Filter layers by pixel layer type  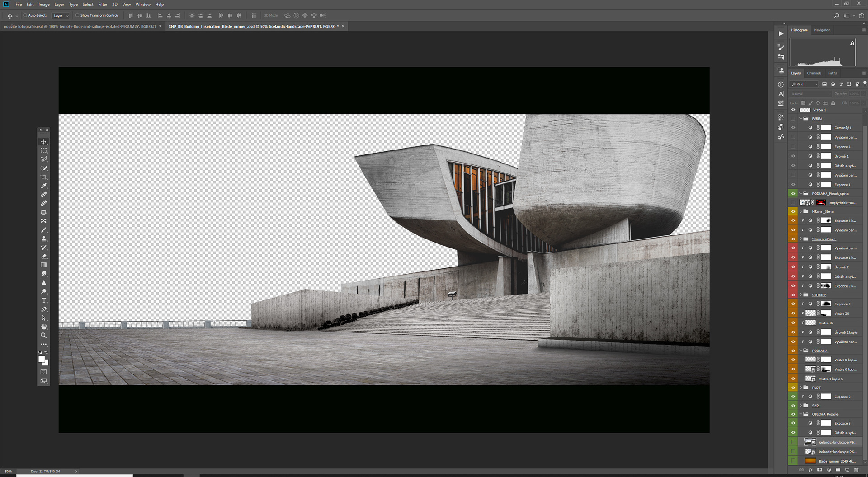click(x=825, y=84)
